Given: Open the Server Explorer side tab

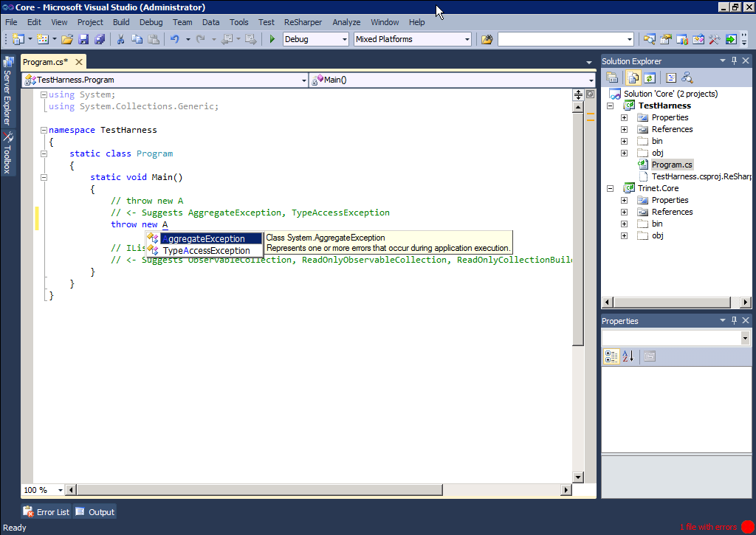Looking at the screenshot, I should point(7,91).
